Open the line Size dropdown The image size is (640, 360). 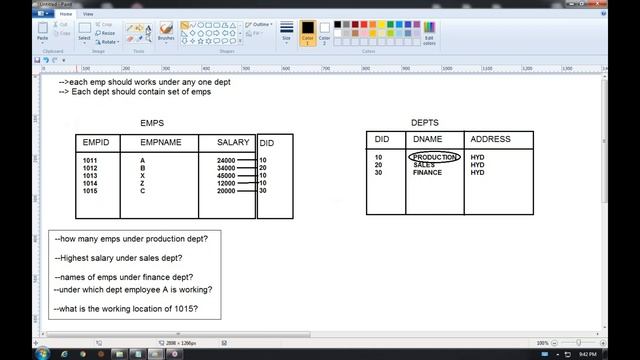(x=287, y=33)
